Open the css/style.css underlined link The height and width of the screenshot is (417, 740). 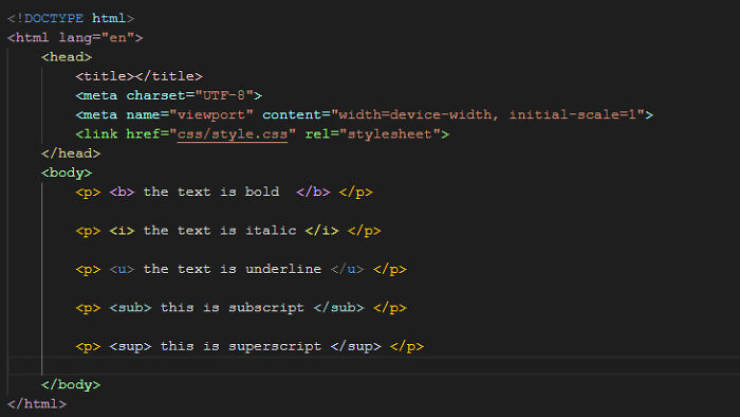232,134
